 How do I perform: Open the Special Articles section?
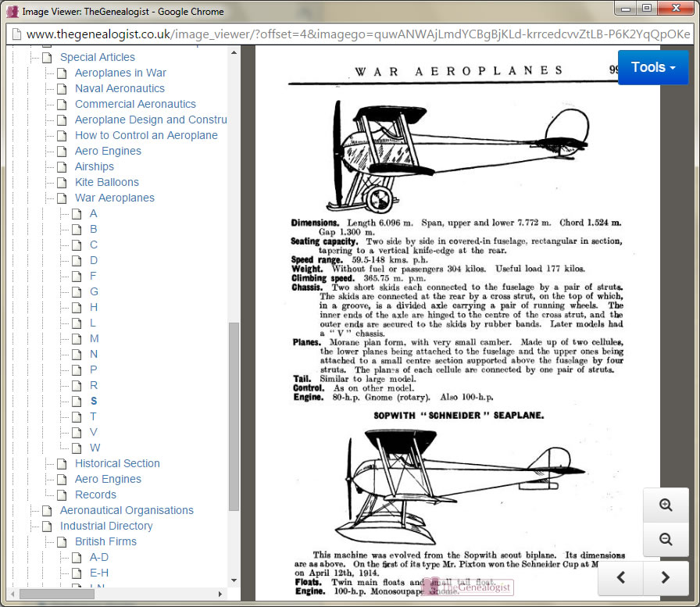(x=98, y=57)
